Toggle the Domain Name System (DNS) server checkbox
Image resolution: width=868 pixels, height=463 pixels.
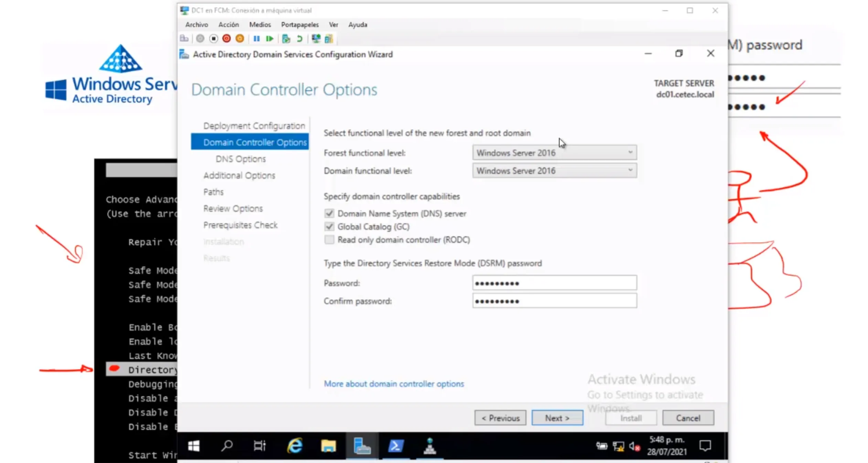tap(329, 214)
